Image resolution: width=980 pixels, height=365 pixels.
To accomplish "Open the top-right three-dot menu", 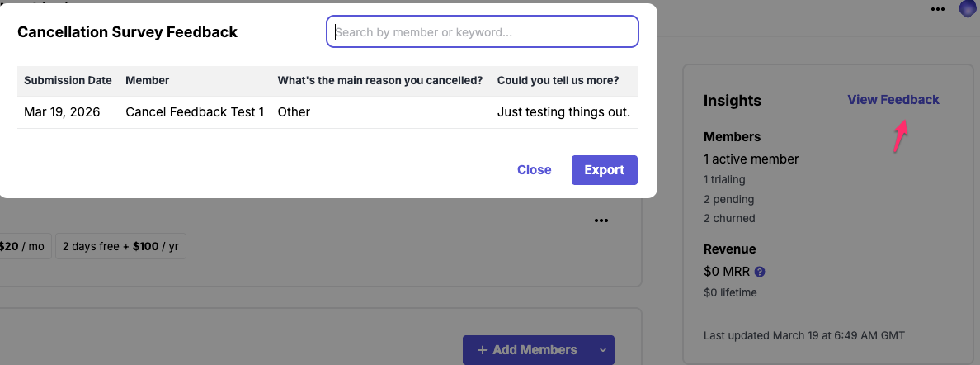I will coord(938,9).
